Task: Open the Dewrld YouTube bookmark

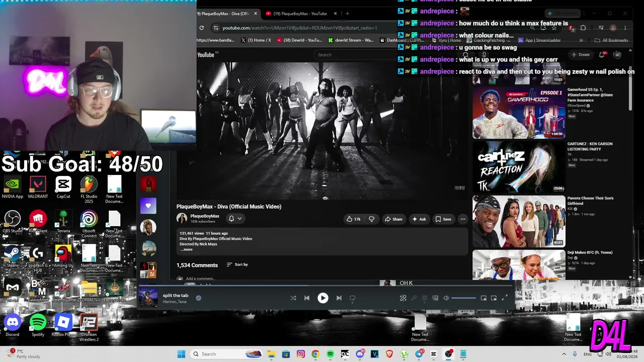Action: point(299,40)
